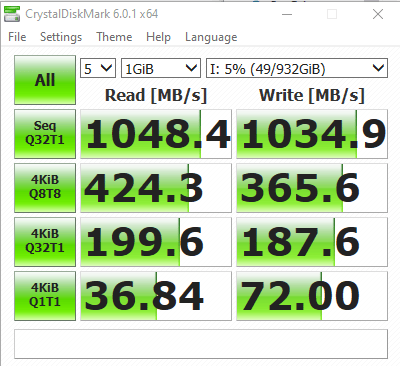Start the Seq Q32T1 test
Image resolution: width=400 pixels, height=366 pixels.
coord(45,134)
